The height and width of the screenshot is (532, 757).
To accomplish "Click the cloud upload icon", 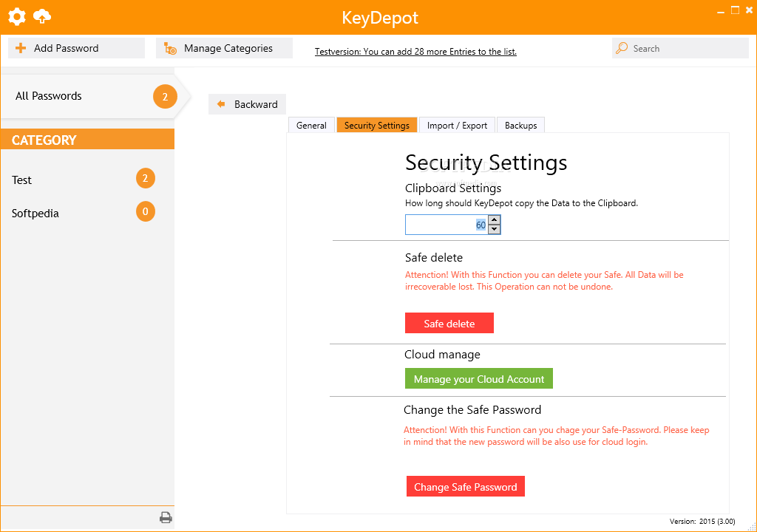I will pyautogui.click(x=42, y=17).
